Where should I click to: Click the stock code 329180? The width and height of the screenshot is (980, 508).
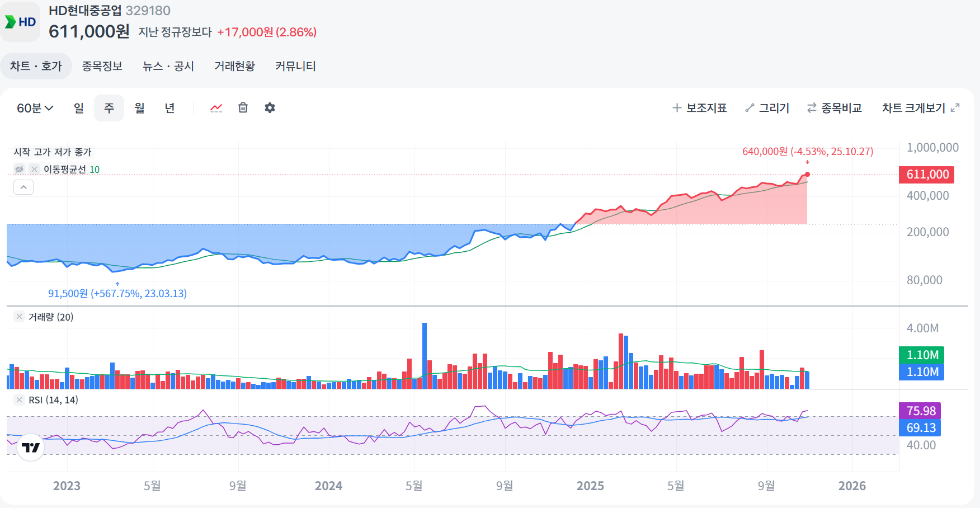coord(148,11)
